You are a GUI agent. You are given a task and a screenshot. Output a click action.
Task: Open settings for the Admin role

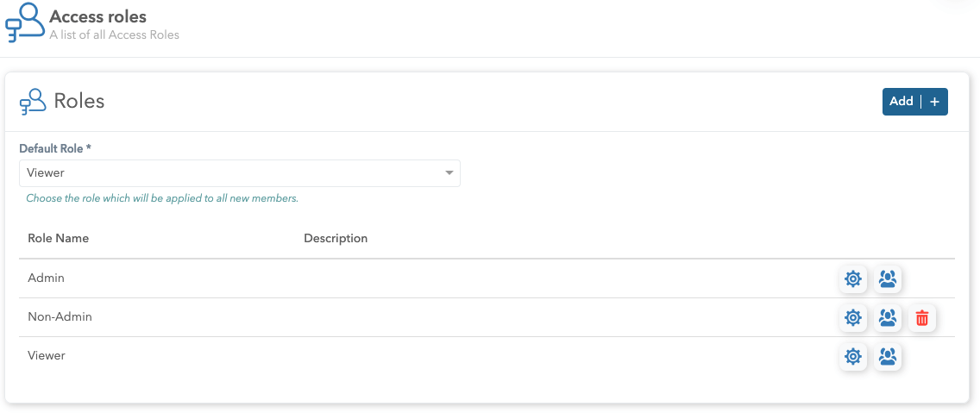(853, 279)
